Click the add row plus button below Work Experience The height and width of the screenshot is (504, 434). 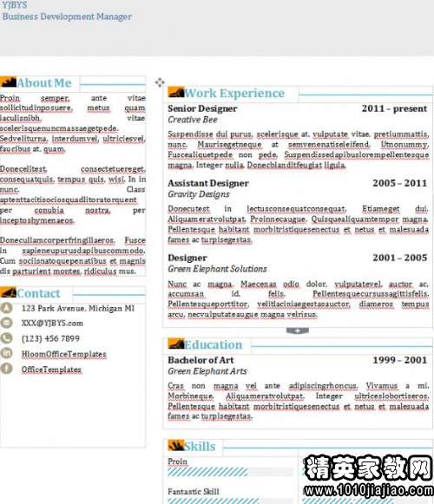point(298,331)
